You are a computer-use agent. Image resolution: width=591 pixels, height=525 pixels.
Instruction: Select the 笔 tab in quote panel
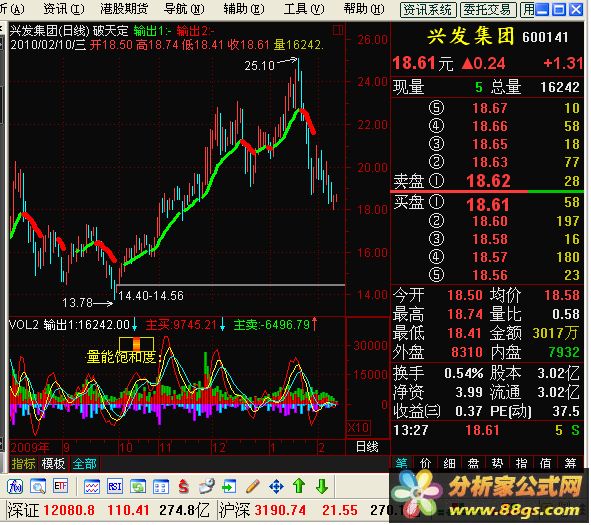pyautogui.click(x=401, y=464)
